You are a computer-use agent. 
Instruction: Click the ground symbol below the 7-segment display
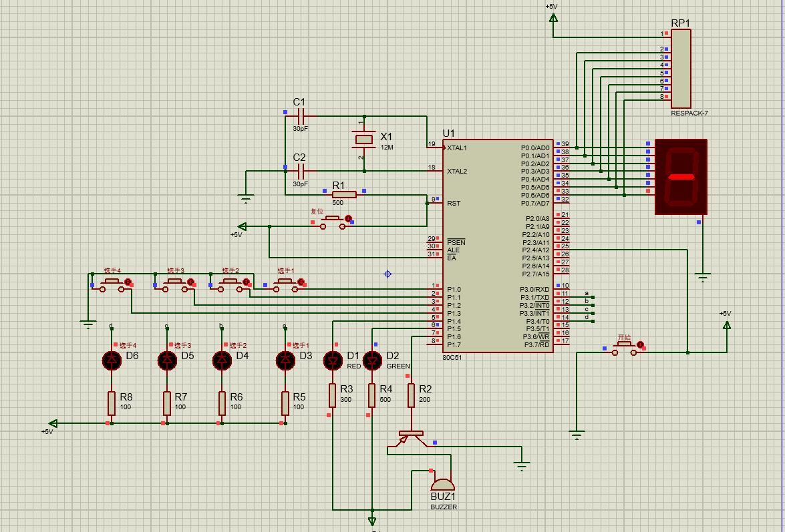point(702,278)
